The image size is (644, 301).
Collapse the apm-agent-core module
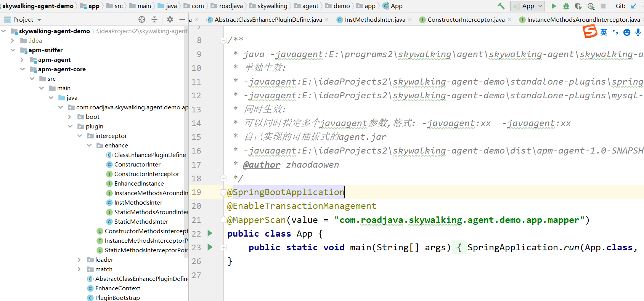(22, 69)
